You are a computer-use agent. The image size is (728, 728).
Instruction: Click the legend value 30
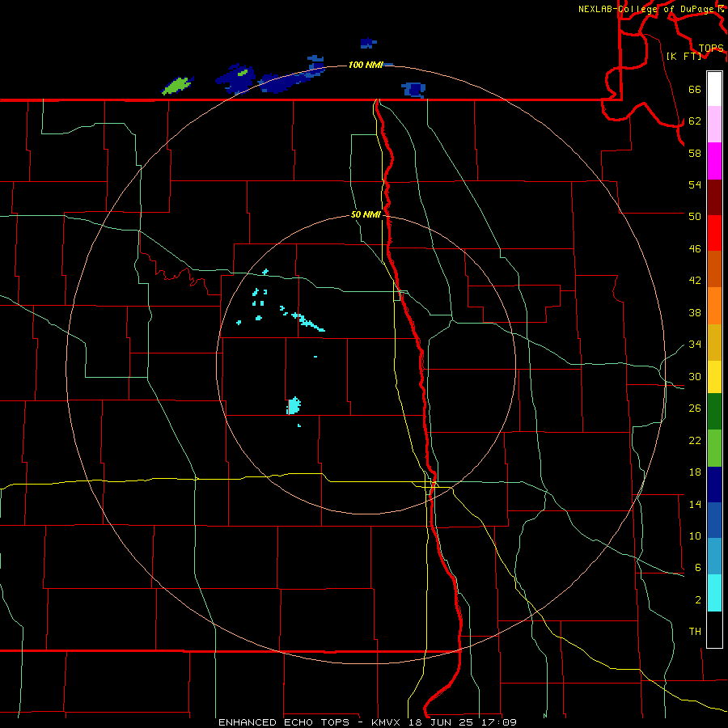coord(695,376)
